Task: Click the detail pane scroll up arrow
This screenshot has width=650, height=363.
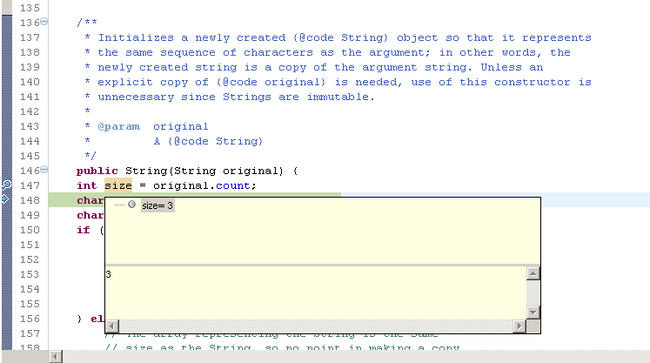Action: click(x=533, y=273)
